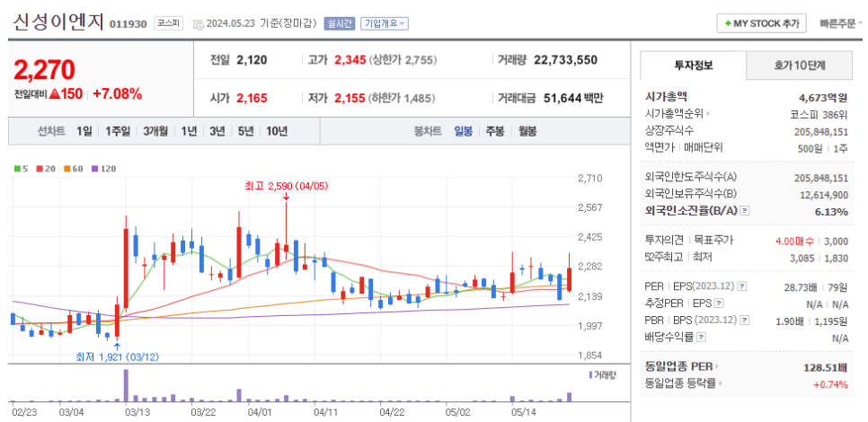The image size is (868, 422).
Task: Expand the 기업개요 dropdown
Action: [x=385, y=23]
